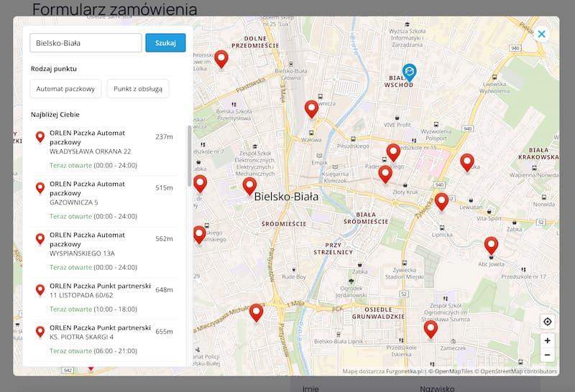Click the 648m distance value
Image resolution: width=575 pixels, height=392 pixels.
click(x=164, y=289)
